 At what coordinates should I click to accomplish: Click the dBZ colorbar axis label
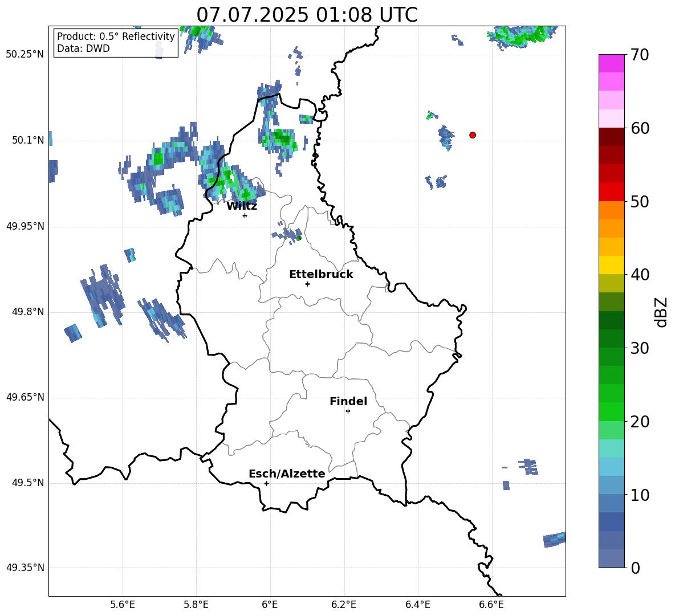point(661,312)
